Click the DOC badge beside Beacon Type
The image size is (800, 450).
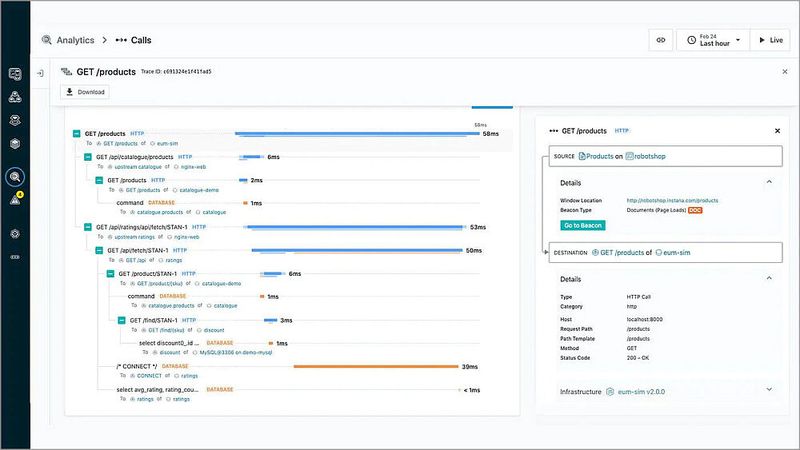(695, 210)
